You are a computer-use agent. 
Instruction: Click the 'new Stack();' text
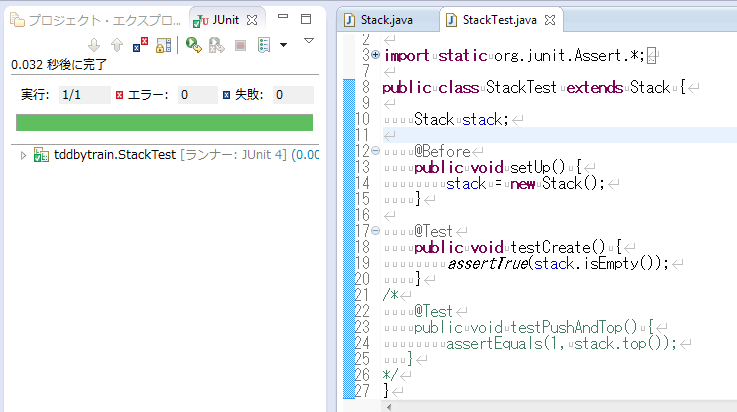(x=557, y=183)
